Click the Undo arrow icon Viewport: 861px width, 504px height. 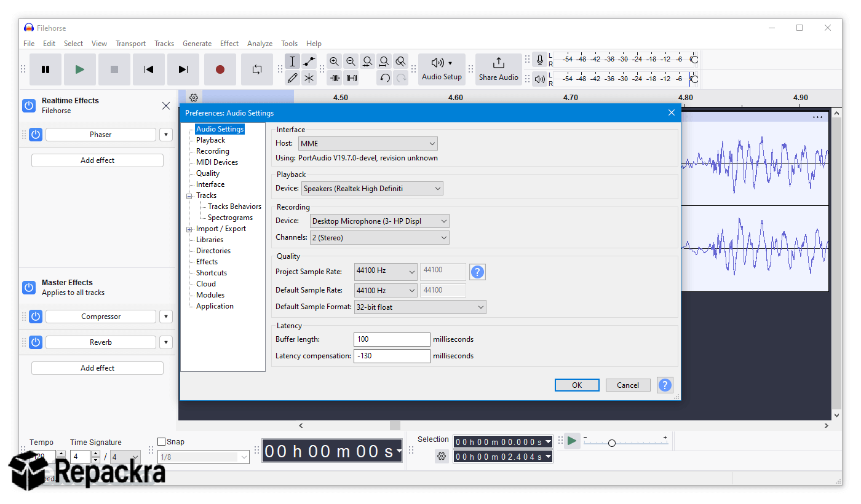384,78
